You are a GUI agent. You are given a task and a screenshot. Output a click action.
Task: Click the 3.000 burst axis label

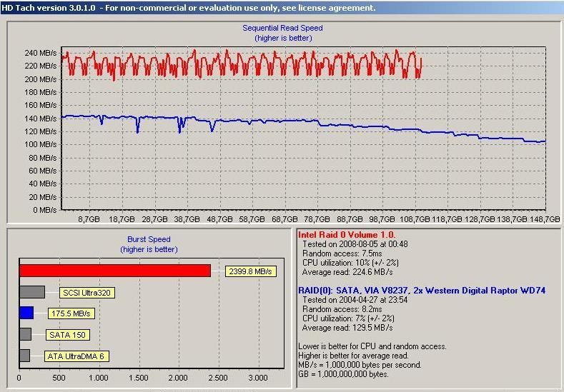pos(258,378)
